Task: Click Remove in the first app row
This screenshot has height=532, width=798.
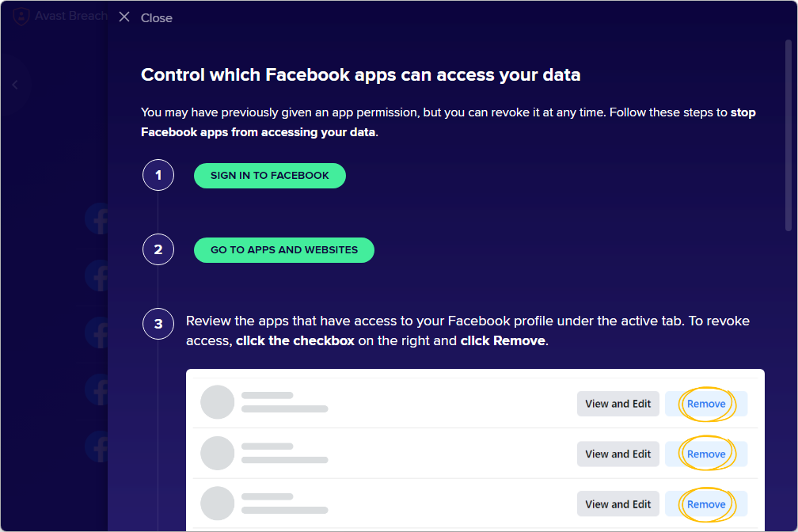Action: click(706, 404)
